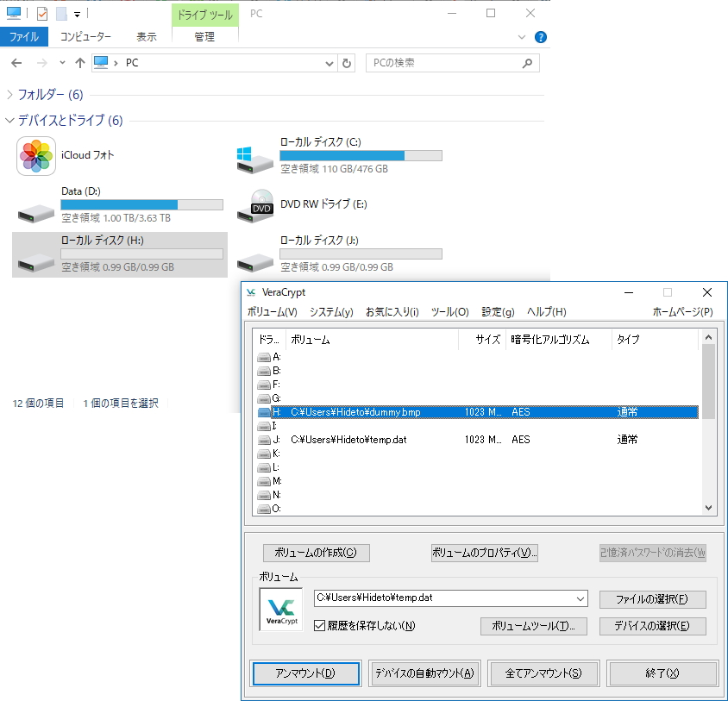
Task: Click the Help question-mark icon on the ribbon
Action: 539,36
